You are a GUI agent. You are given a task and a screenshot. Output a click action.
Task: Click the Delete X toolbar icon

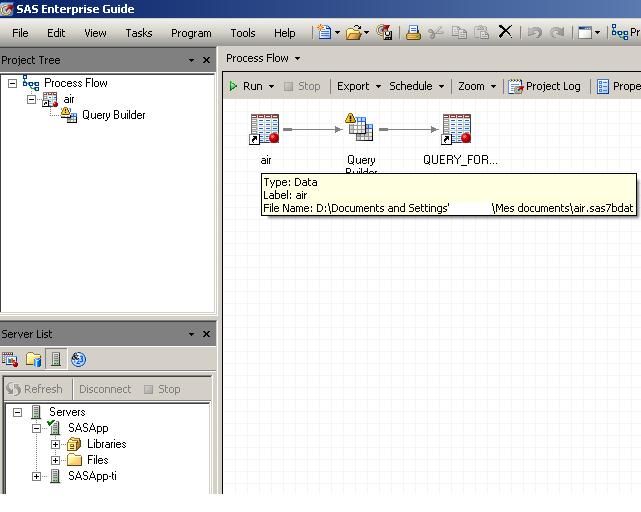(x=505, y=31)
